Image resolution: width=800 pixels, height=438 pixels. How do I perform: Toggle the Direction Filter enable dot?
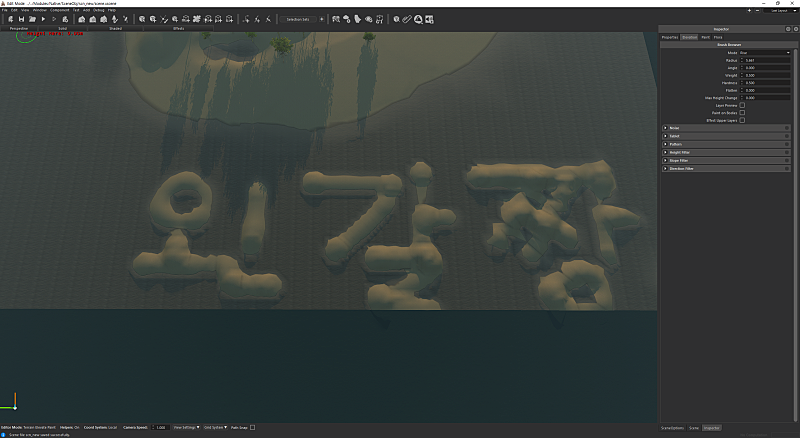tap(787, 168)
